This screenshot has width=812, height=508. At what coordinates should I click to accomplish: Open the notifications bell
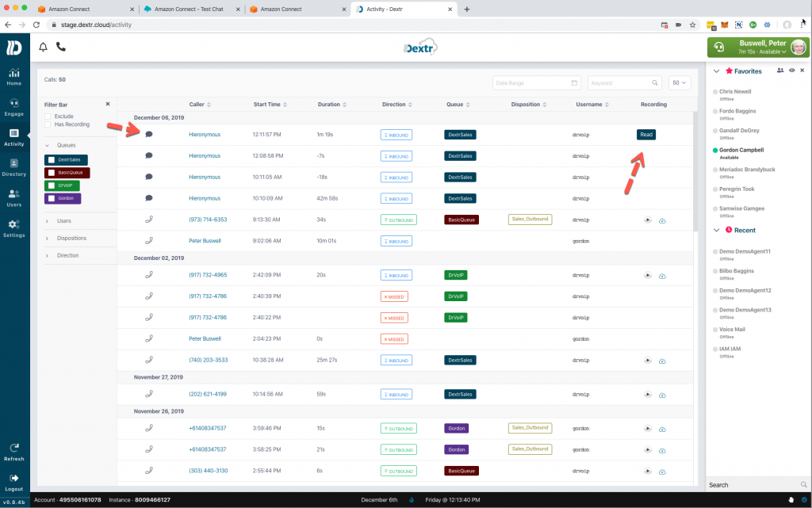point(43,47)
